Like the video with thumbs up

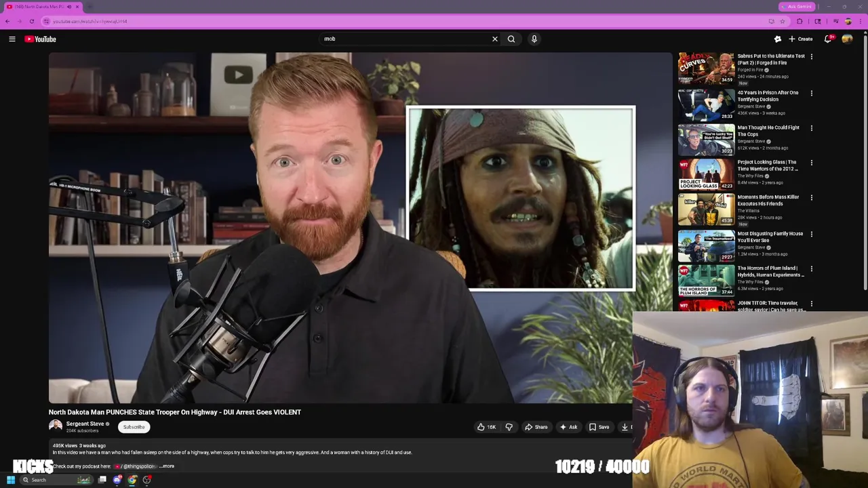pos(486,427)
